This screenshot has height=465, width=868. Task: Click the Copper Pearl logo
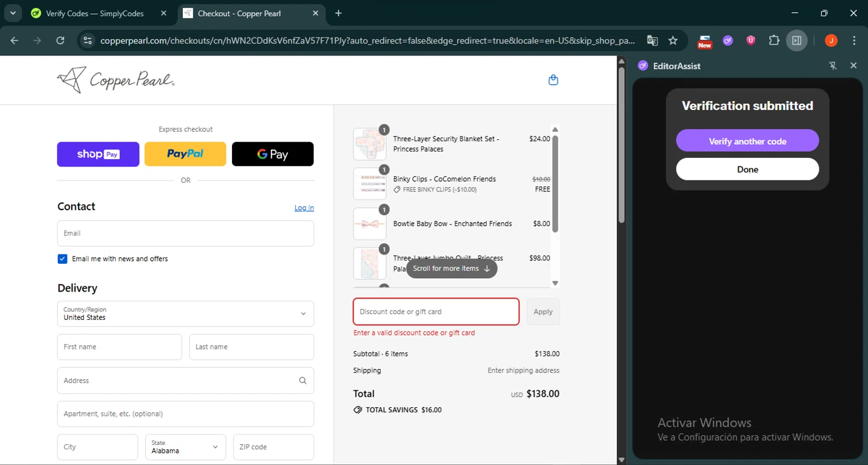click(x=116, y=80)
